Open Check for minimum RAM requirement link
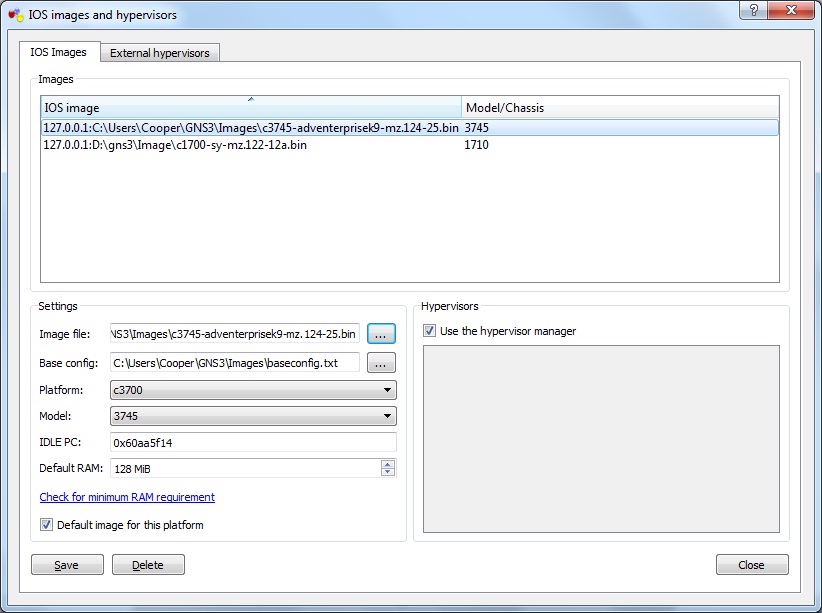The image size is (822, 613). [x=127, y=497]
